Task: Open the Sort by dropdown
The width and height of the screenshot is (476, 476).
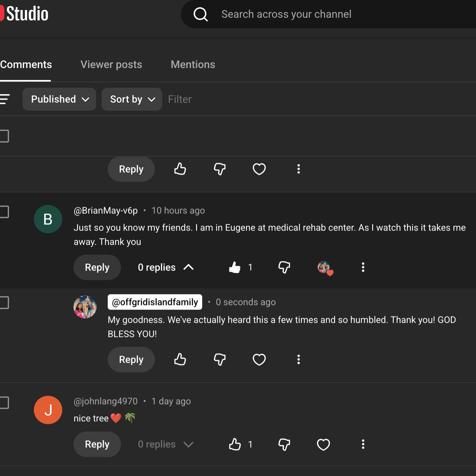Action: click(132, 99)
